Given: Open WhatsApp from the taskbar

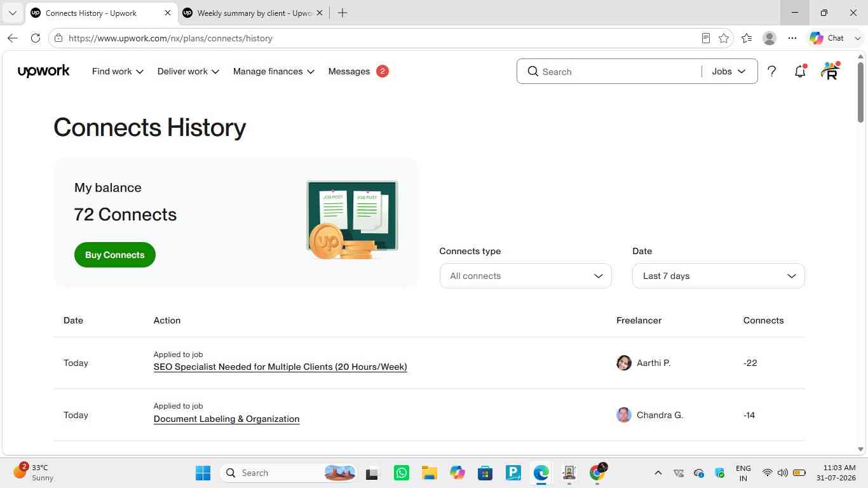Looking at the screenshot, I should [x=402, y=473].
